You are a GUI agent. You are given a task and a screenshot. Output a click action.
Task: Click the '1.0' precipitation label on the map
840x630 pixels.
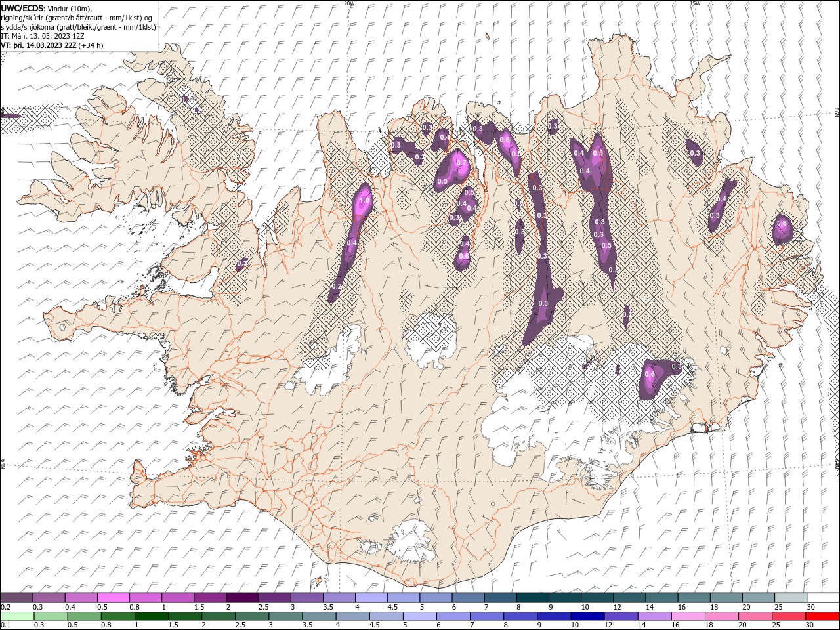[366, 201]
